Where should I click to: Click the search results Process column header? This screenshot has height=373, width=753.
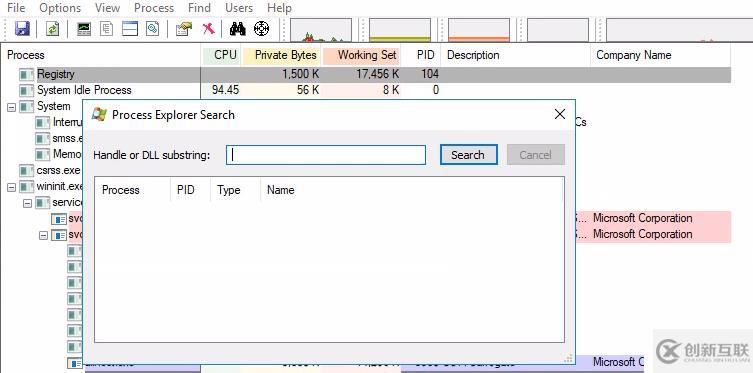pos(132,190)
